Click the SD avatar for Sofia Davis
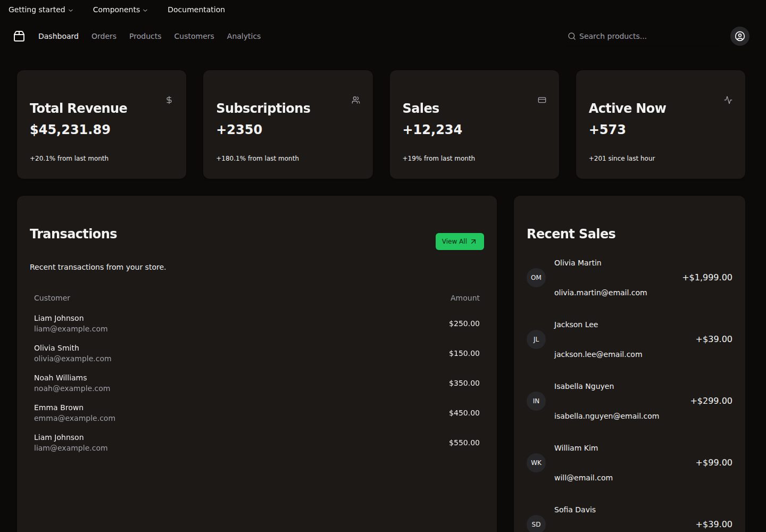The width and height of the screenshot is (766, 532). 536,524
